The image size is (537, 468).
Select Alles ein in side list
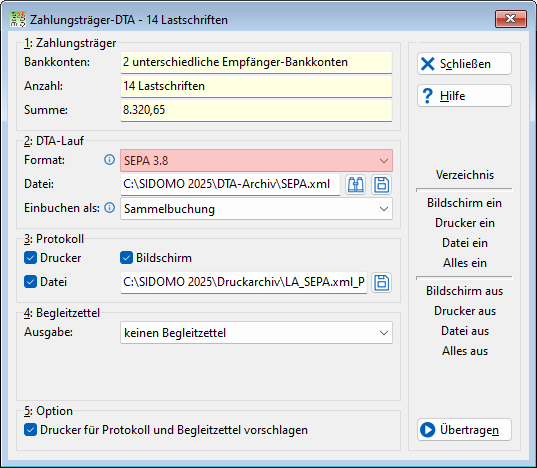[x=465, y=263]
